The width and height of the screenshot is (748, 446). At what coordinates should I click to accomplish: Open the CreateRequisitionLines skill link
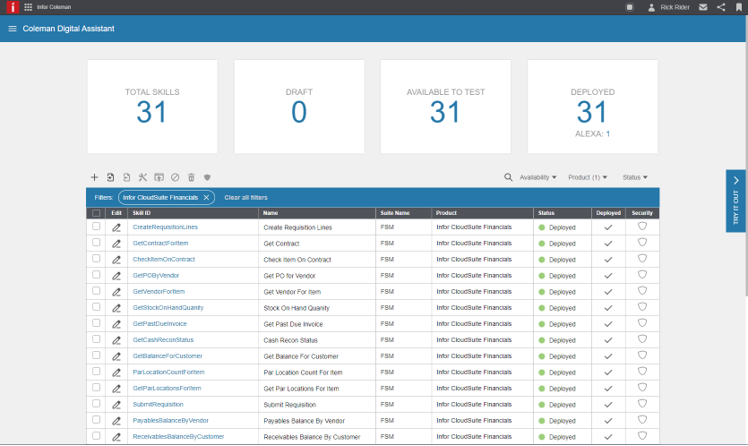(x=165, y=227)
